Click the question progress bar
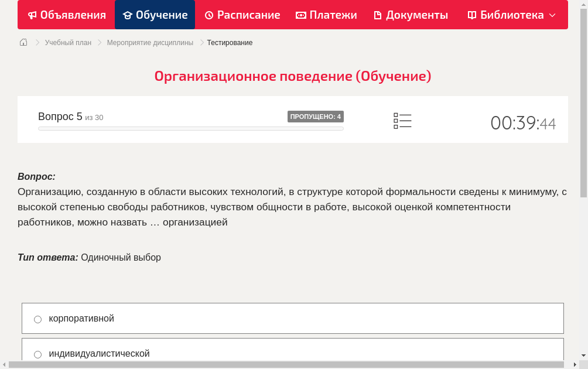588x369 pixels. pyautogui.click(x=190, y=129)
